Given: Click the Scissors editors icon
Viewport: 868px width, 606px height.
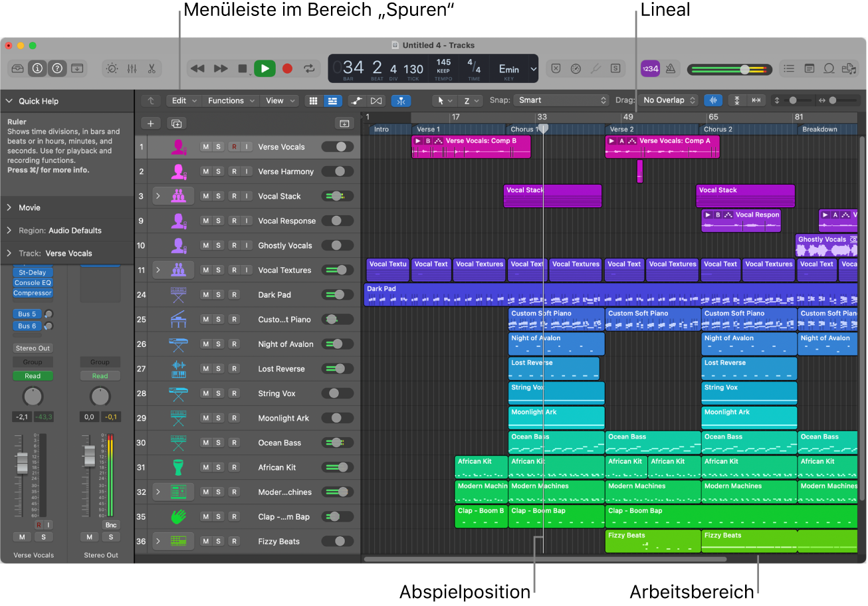Looking at the screenshot, I should coord(152,68).
